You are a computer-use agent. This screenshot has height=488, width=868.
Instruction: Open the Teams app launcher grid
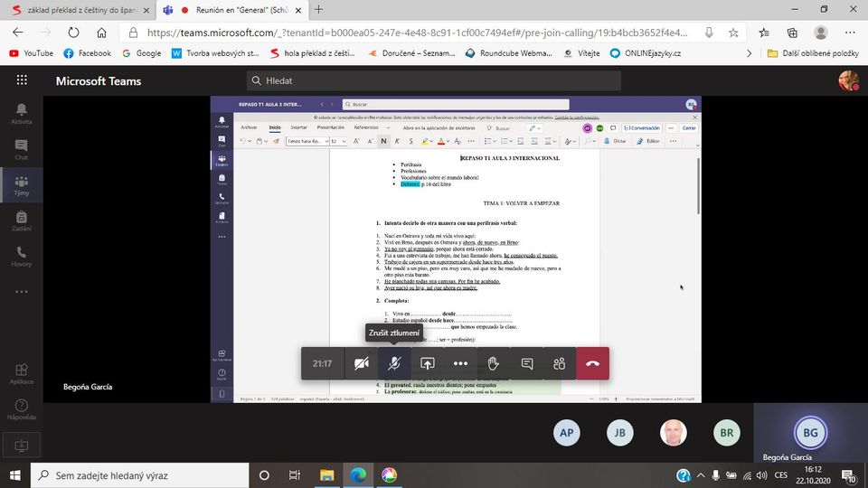point(22,80)
